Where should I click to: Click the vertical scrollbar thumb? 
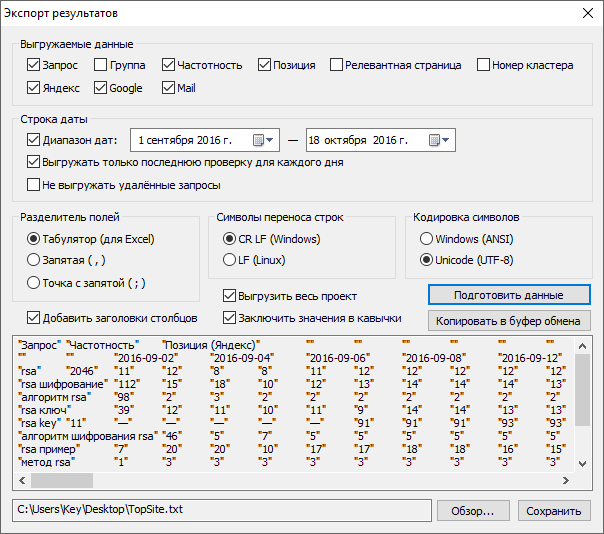tap(582, 390)
